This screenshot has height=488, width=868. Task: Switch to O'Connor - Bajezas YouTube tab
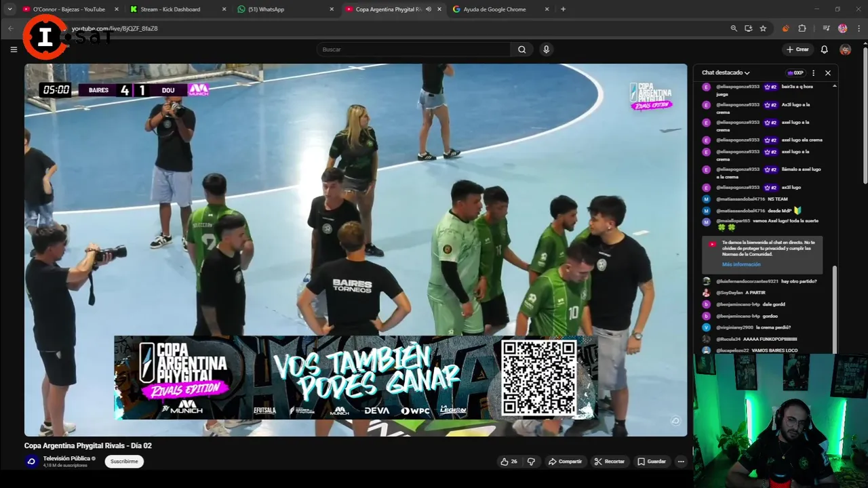click(x=69, y=9)
